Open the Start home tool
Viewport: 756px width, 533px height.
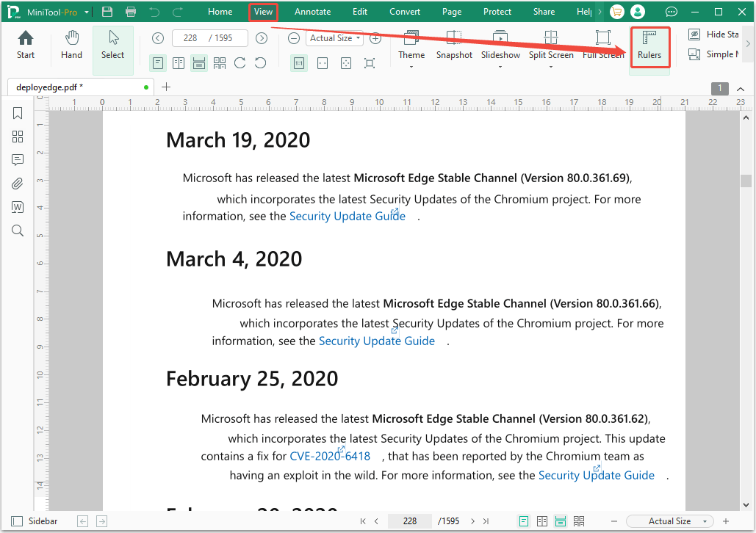pyautogui.click(x=26, y=45)
